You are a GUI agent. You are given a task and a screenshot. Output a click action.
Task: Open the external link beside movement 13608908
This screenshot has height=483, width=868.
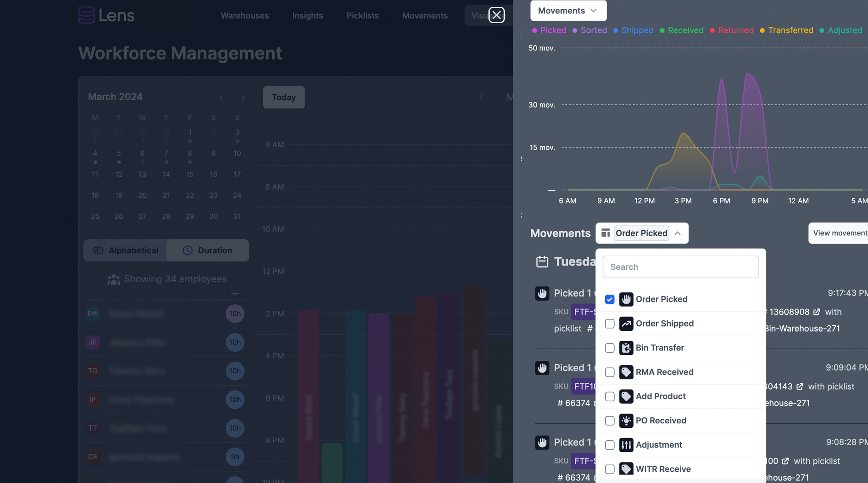(x=817, y=311)
